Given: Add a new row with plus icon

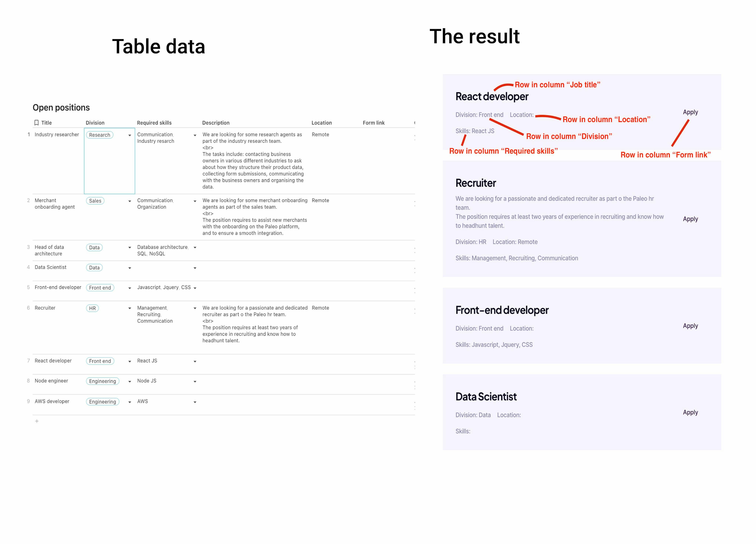Looking at the screenshot, I should pyautogui.click(x=37, y=421).
